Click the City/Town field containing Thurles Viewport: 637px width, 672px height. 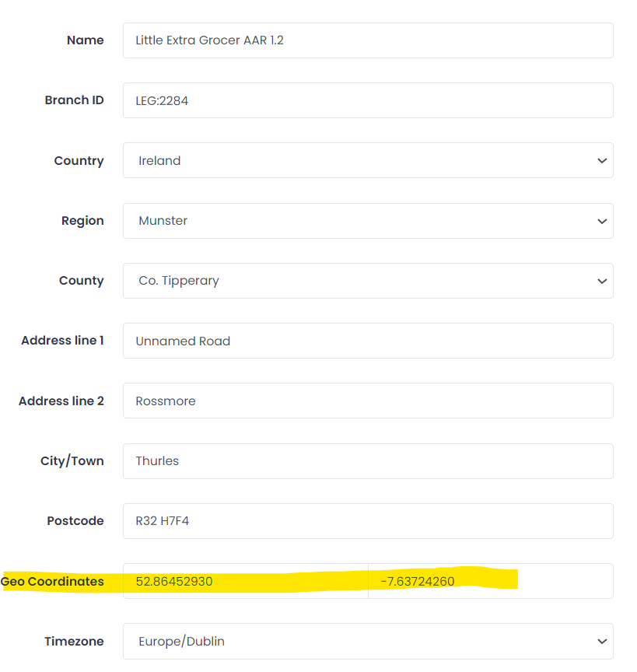tap(367, 461)
